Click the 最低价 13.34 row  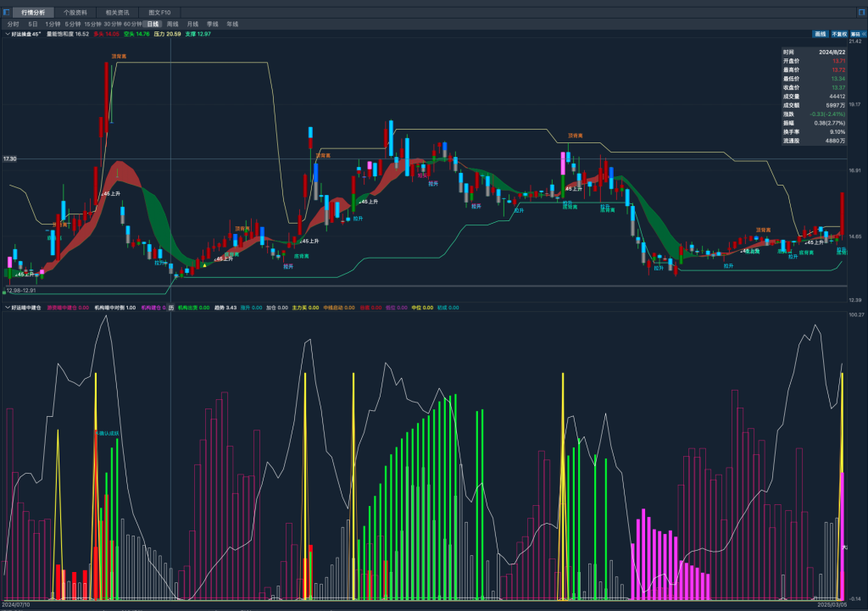[x=814, y=79]
